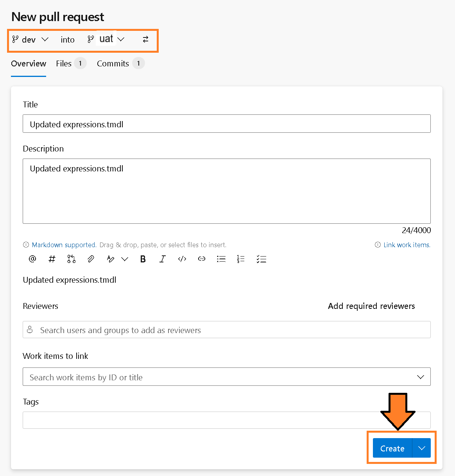Swap source and target branches
The height and width of the screenshot is (476, 455).
pos(145,39)
